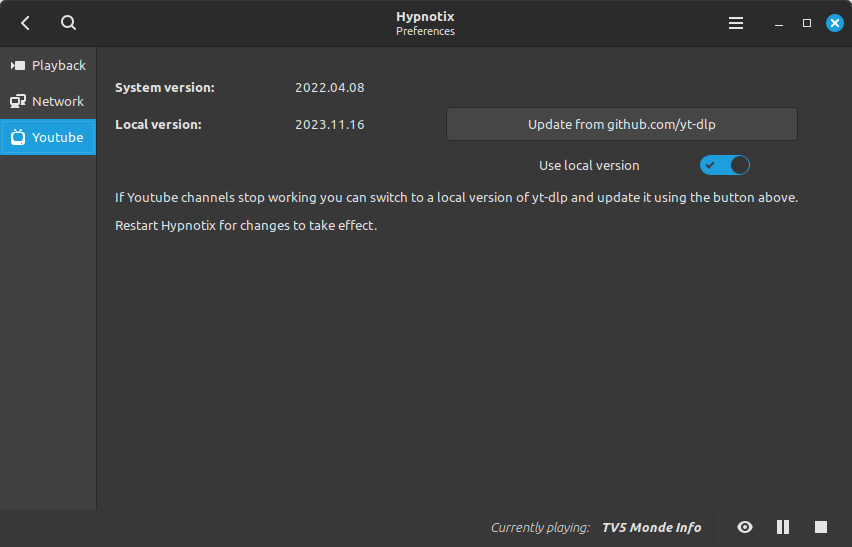Open the hamburger menu
The image size is (852, 547).
pos(736,23)
